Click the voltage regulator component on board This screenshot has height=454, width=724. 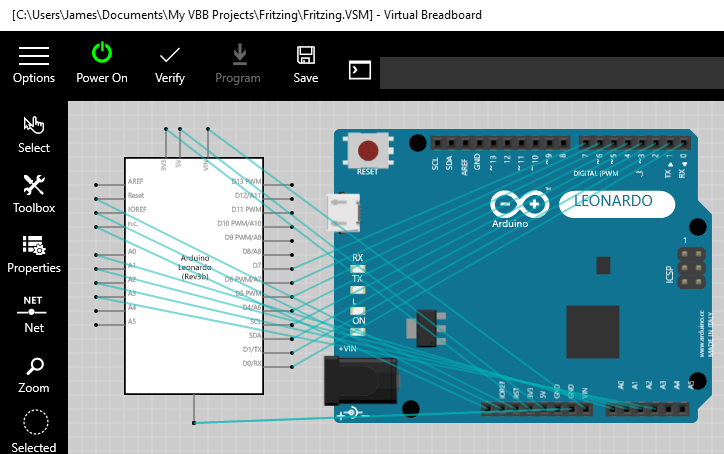click(x=427, y=328)
